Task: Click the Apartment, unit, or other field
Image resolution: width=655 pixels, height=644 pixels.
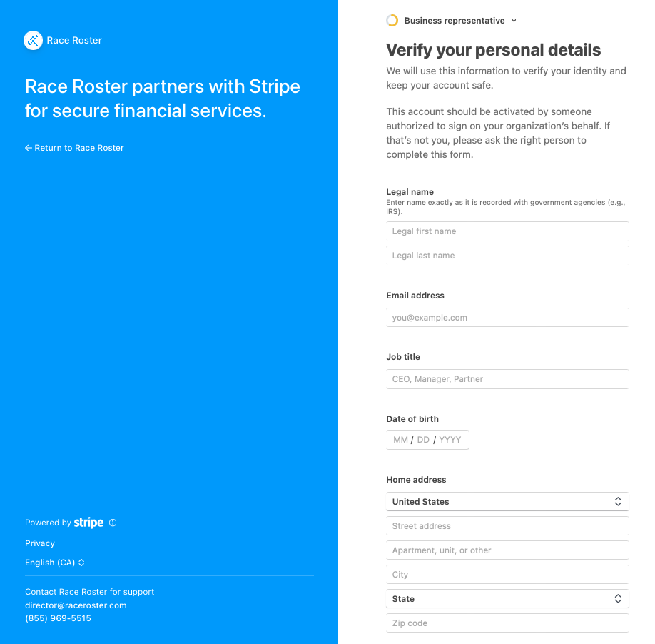Action: tap(507, 550)
